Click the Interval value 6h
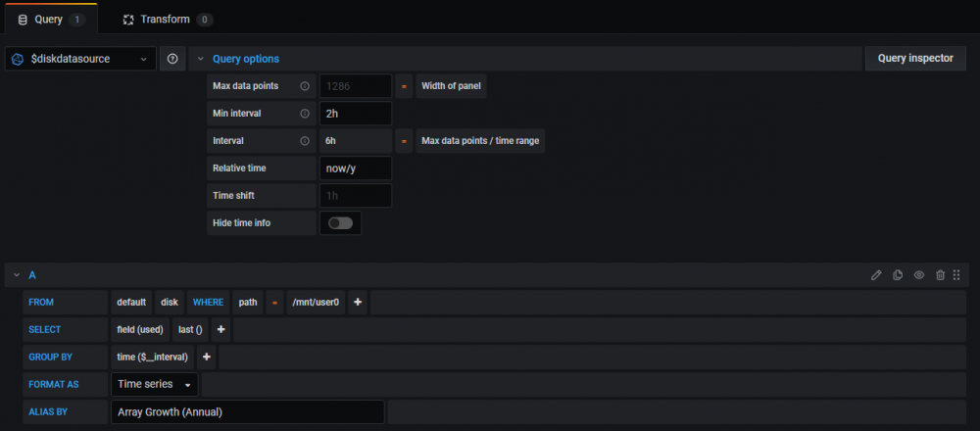The image size is (980, 431). pos(356,141)
